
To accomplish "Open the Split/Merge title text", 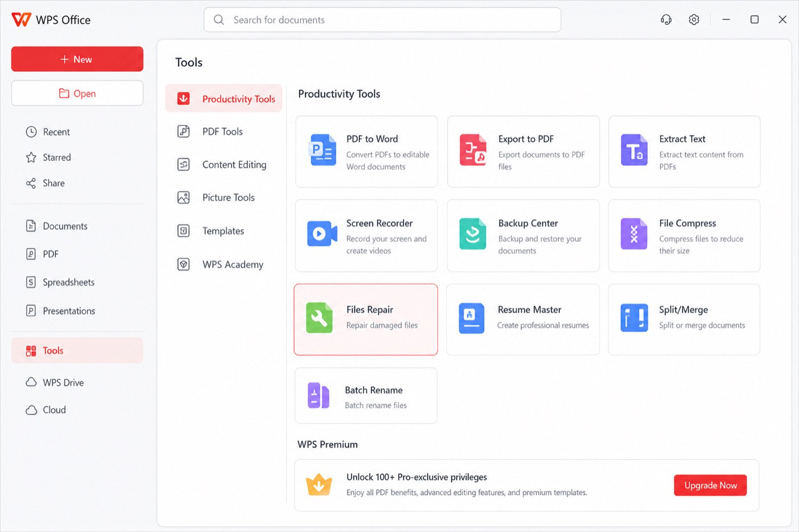I will pyautogui.click(x=684, y=310).
